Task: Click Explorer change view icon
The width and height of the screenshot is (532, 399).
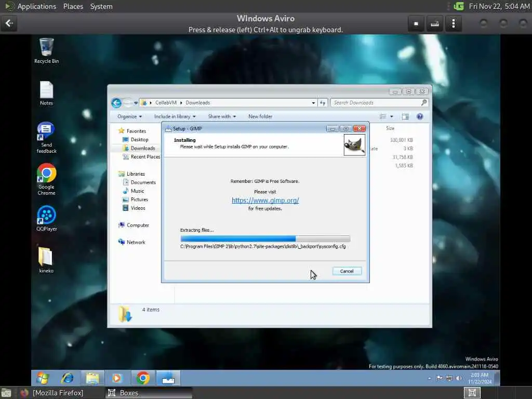Action: [x=383, y=116]
